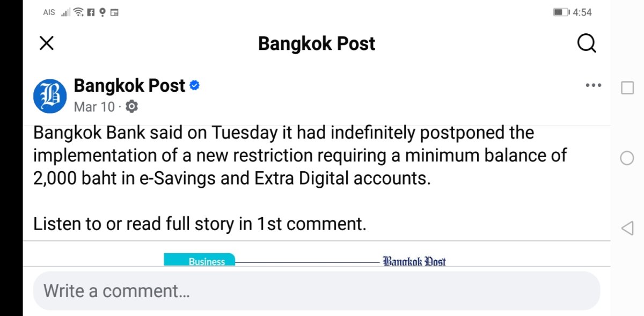The height and width of the screenshot is (316, 644).
Task: Select the Business category tab on article image
Action: [x=199, y=260]
